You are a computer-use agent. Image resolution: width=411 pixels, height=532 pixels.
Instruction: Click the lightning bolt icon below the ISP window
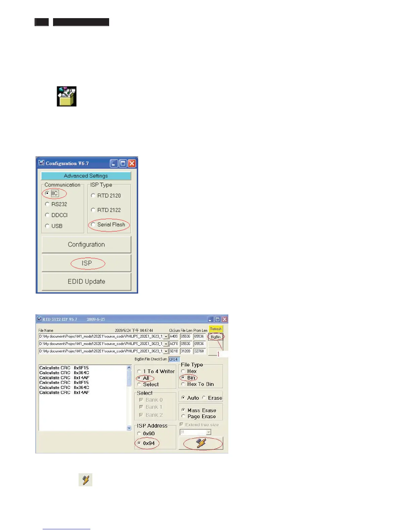click(x=85, y=480)
